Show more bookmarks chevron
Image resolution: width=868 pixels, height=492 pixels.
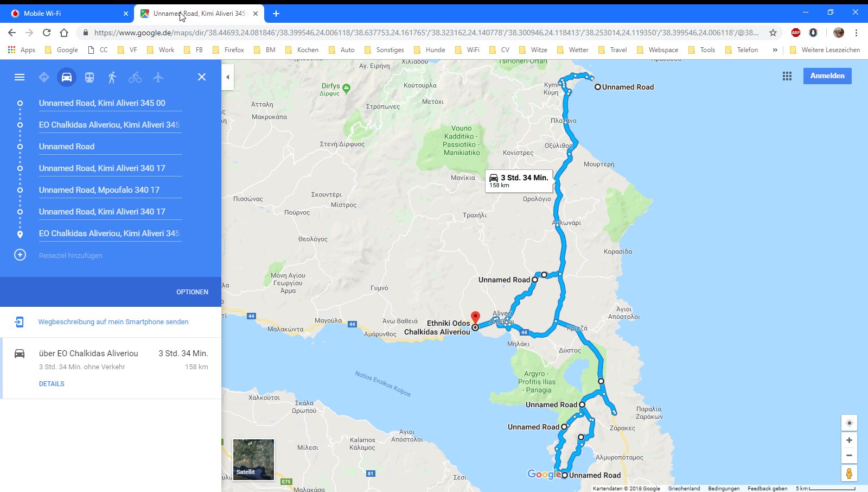775,50
